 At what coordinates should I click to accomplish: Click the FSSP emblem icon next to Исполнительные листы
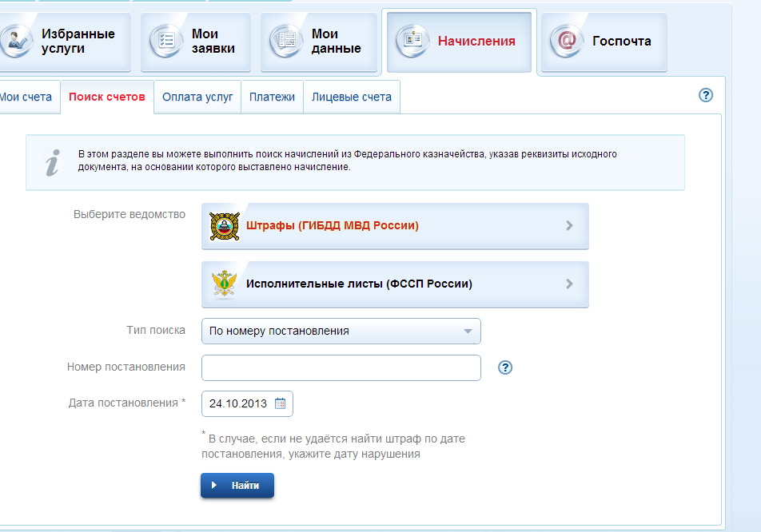[225, 284]
